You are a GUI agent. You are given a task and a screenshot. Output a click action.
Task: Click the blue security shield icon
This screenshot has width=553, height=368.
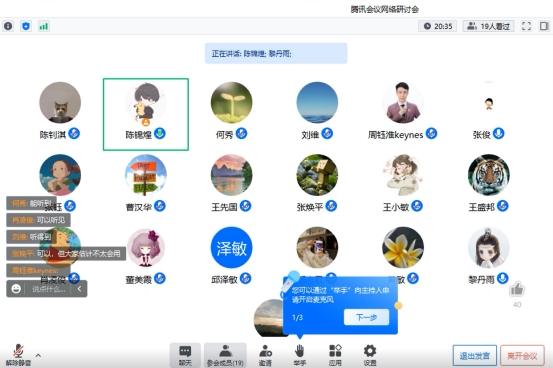pos(26,26)
